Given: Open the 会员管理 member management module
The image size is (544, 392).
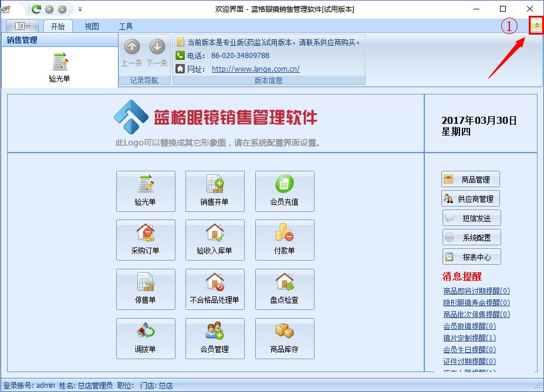Looking at the screenshot, I should point(215,339).
